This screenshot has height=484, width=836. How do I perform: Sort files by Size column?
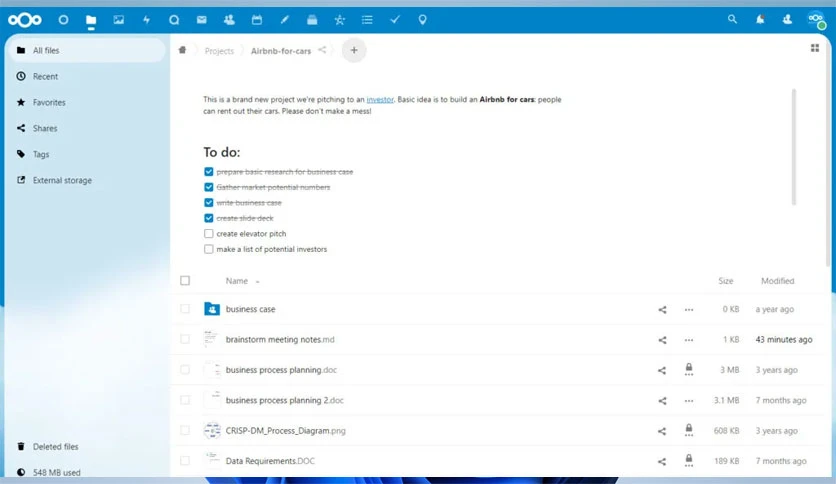click(x=725, y=281)
